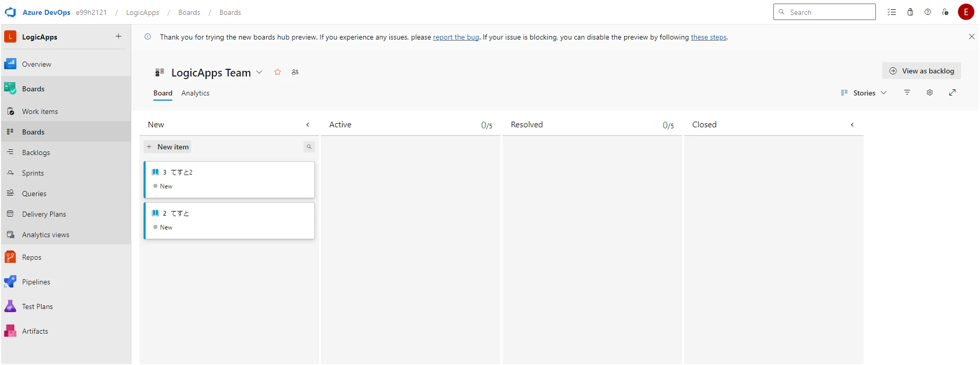
Task: Open the account avatar E menu
Action: 966,12
